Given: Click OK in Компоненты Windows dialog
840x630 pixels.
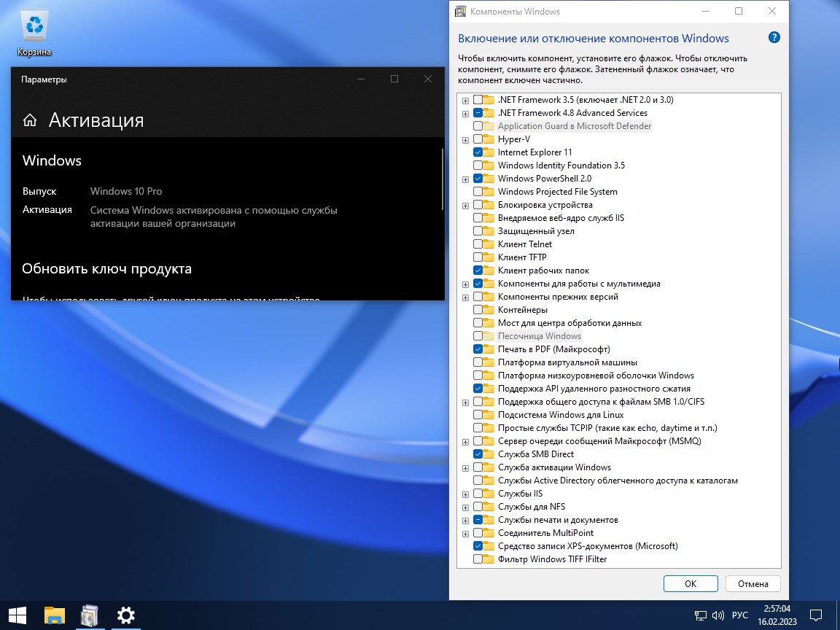Looking at the screenshot, I should click(x=690, y=584).
